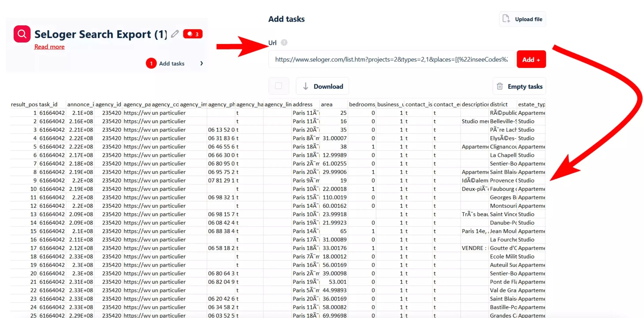The height and width of the screenshot is (318, 644).
Task: Open the Add tasks step
Action: click(x=172, y=63)
